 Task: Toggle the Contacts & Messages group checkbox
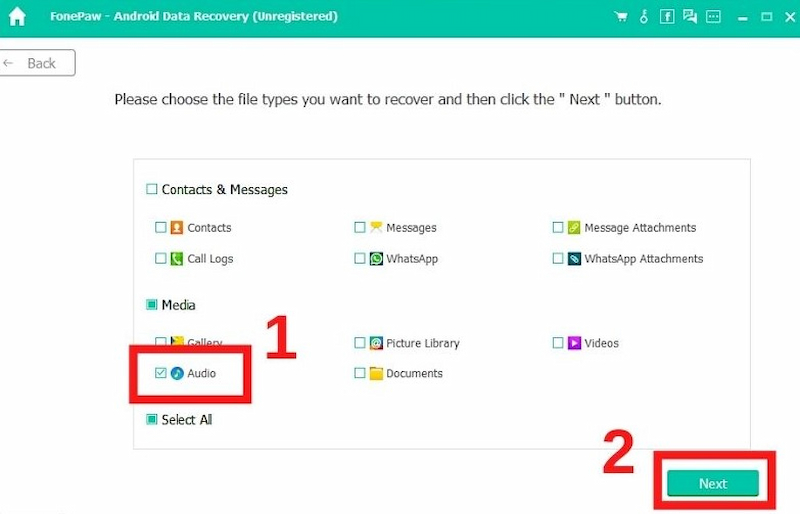click(x=152, y=189)
